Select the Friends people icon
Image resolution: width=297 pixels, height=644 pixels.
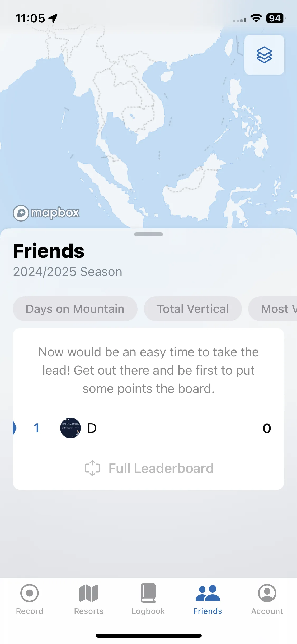point(208,593)
